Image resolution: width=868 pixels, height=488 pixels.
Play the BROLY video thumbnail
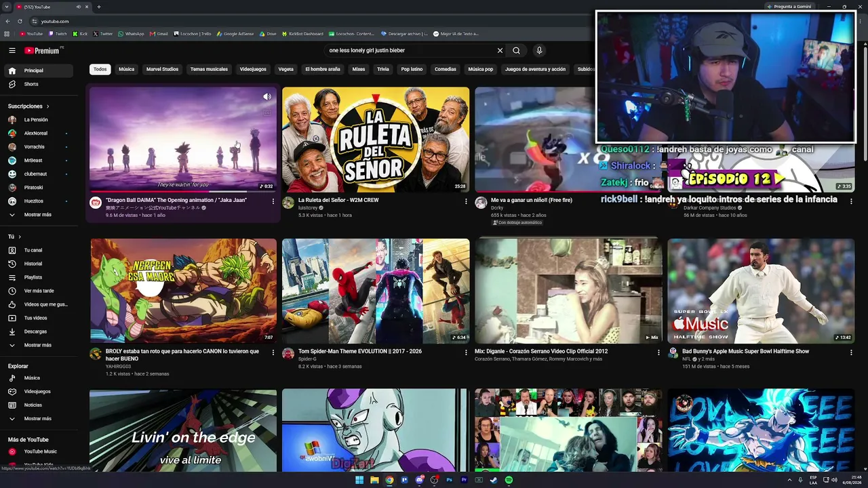(x=183, y=291)
